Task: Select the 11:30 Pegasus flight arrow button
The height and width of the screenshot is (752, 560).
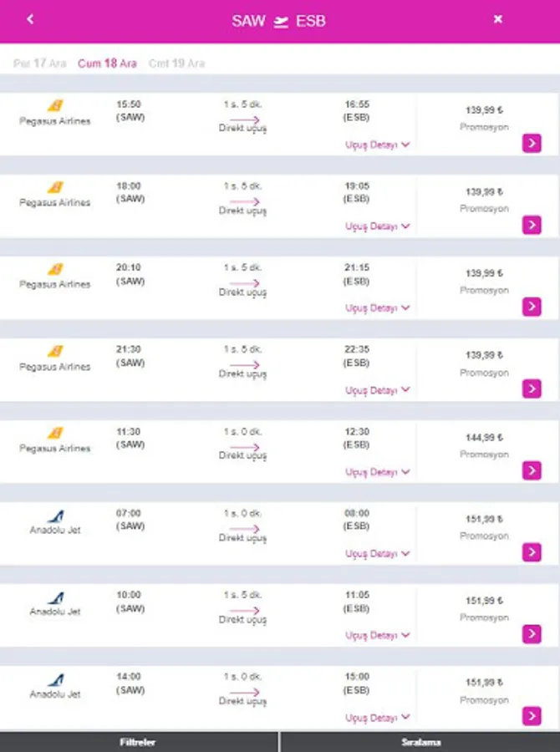Action: coord(532,470)
